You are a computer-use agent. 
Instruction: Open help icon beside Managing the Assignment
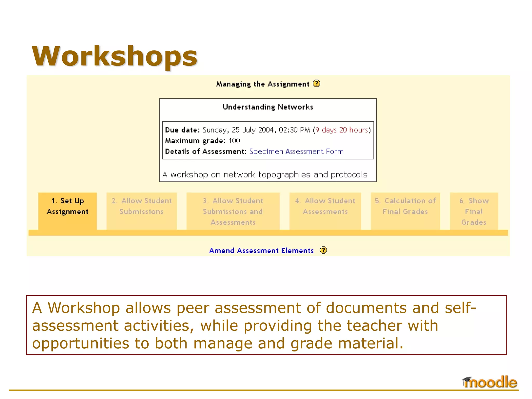316,84
